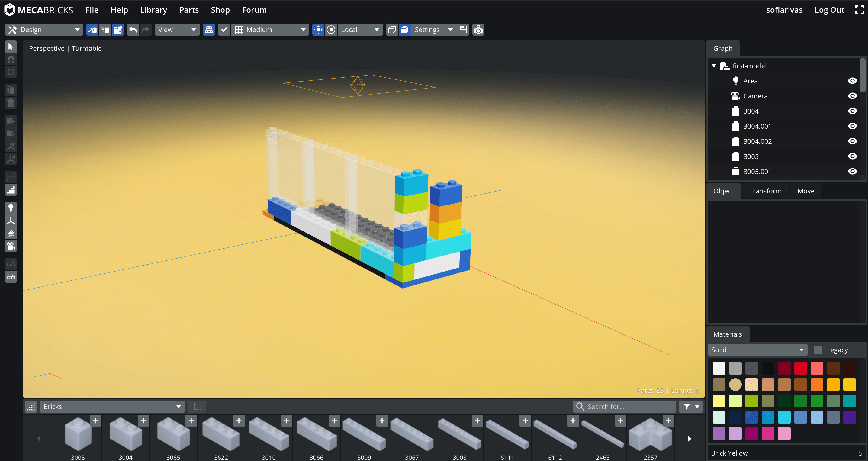Switch to the Transform tab
This screenshot has height=461, width=868.
[765, 191]
